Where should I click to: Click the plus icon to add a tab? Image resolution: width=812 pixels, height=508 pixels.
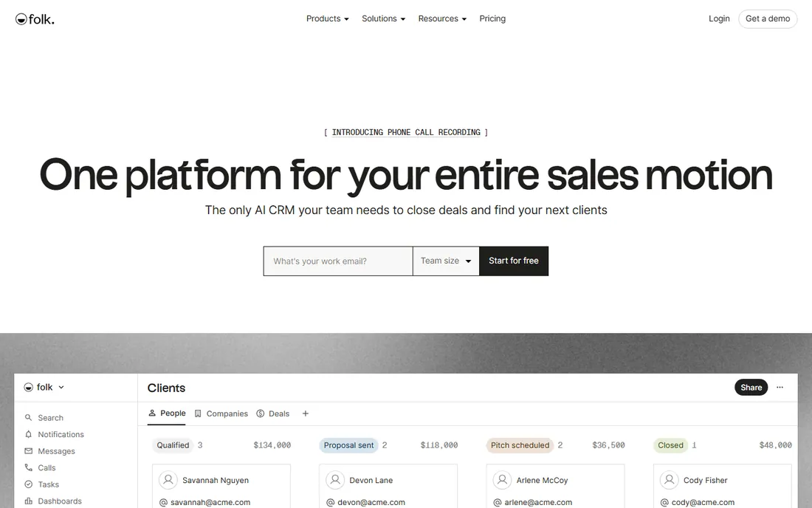[x=306, y=413]
